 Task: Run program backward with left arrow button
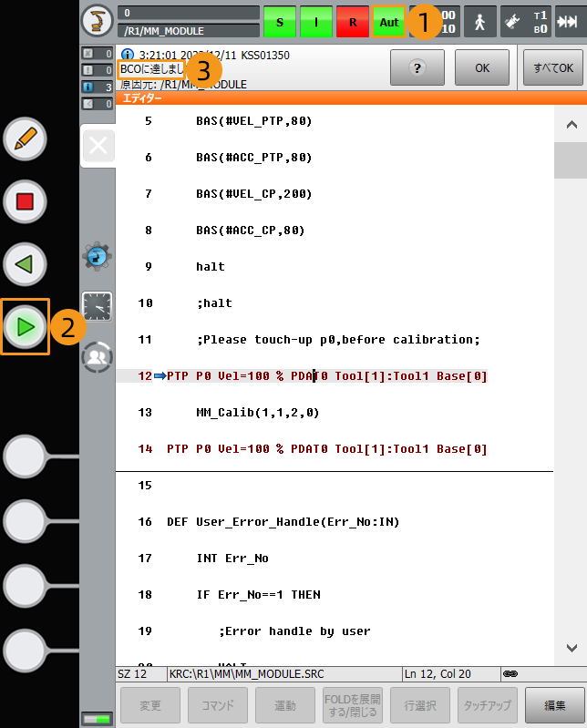point(26,264)
